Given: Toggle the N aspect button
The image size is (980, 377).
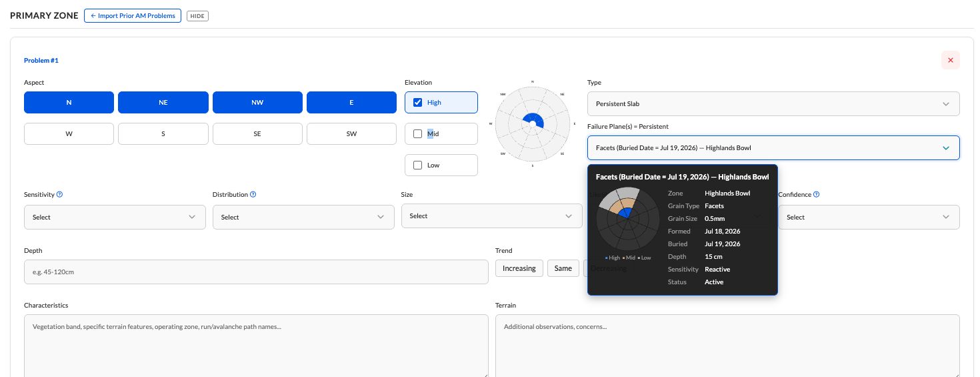Looking at the screenshot, I should tap(69, 103).
